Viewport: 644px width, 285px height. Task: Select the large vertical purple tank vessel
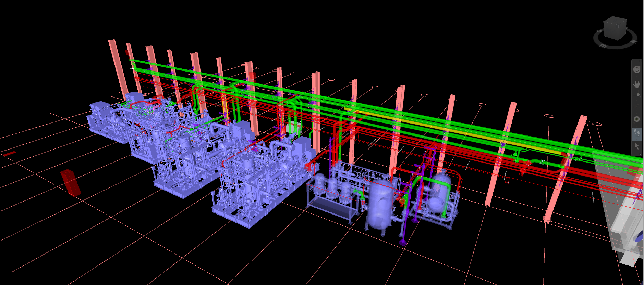[x=380, y=206]
